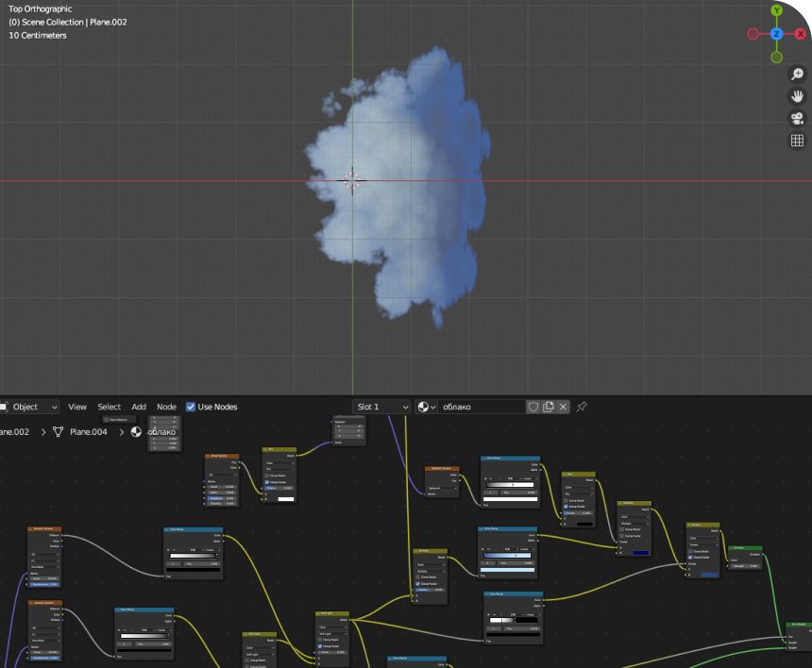This screenshot has height=668, width=812.
Task: Click the zoom magnifier icon in viewport
Action: pyautogui.click(x=797, y=75)
